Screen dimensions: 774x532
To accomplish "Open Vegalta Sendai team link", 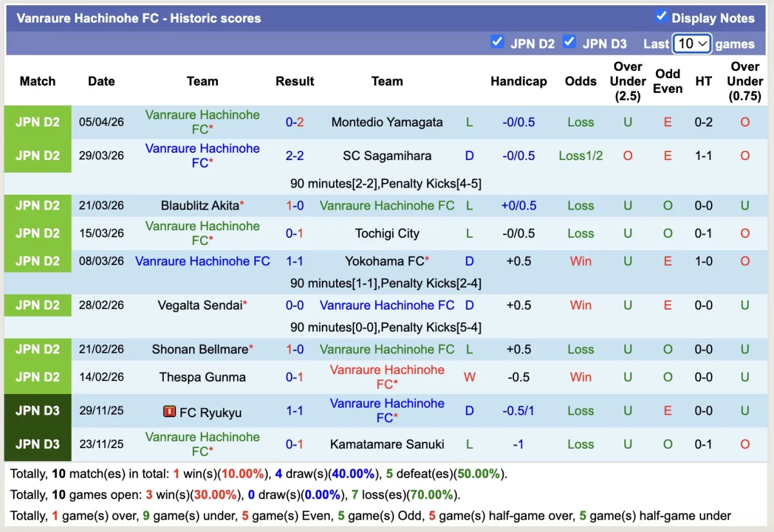I will point(199,306).
